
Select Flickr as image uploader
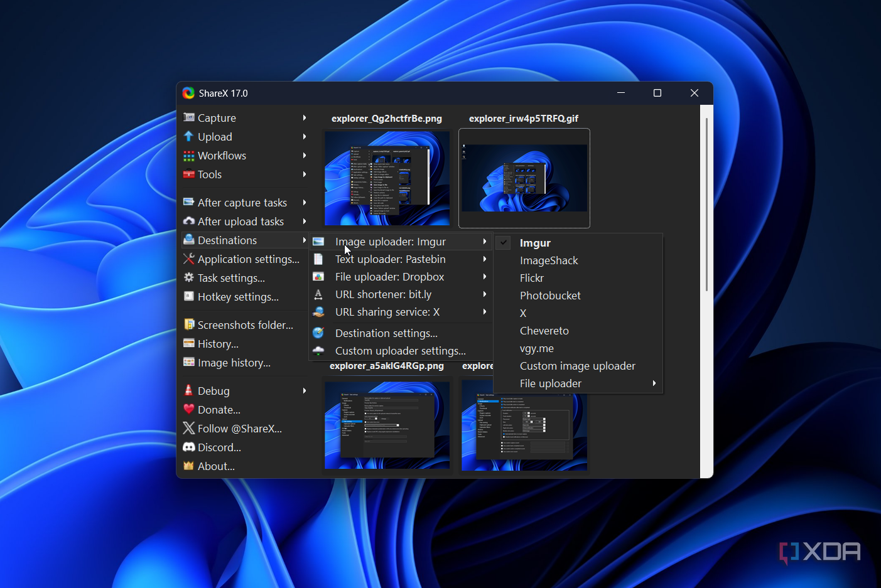point(578,278)
